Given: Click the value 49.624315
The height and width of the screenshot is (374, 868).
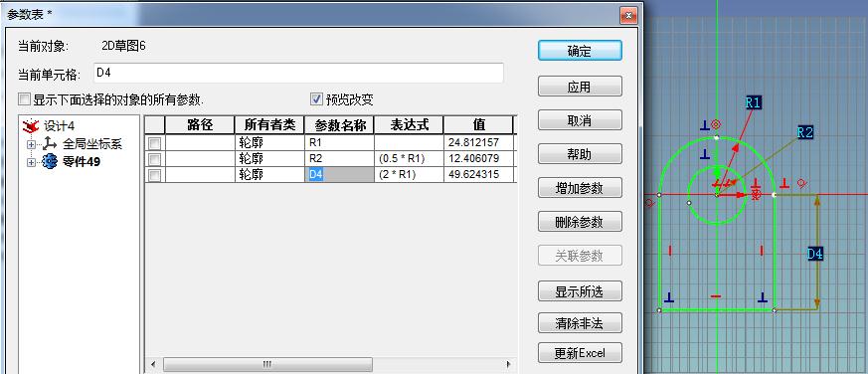Looking at the screenshot, I should pos(478,174).
